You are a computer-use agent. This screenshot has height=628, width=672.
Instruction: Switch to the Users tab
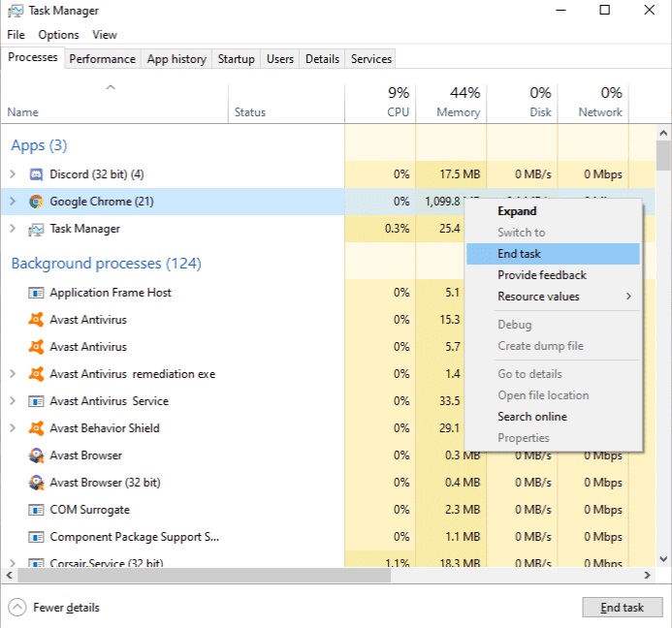tap(280, 59)
